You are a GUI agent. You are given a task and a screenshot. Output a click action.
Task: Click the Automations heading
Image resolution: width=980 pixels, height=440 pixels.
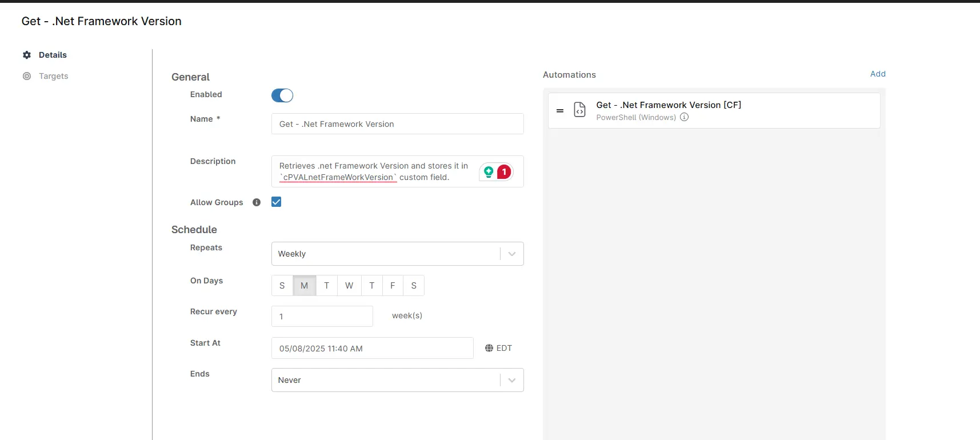(x=569, y=75)
